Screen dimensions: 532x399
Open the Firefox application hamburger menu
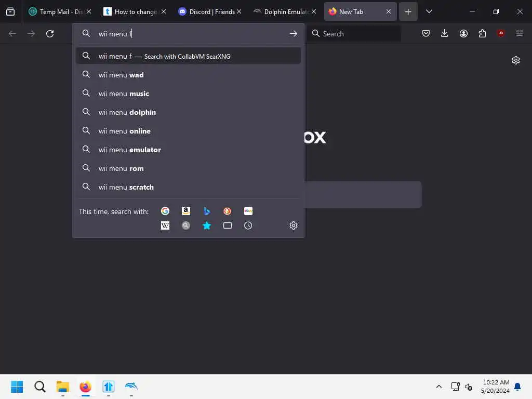520,33
